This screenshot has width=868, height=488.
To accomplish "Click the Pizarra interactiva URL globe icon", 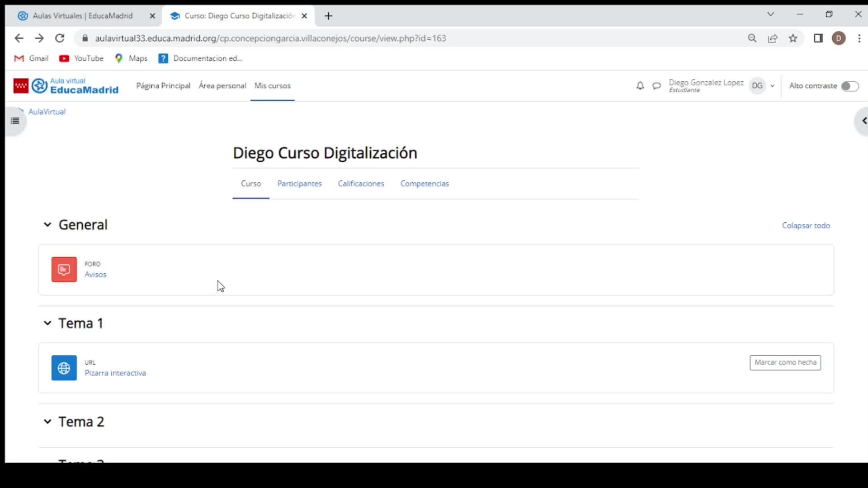I will (x=64, y=368).
